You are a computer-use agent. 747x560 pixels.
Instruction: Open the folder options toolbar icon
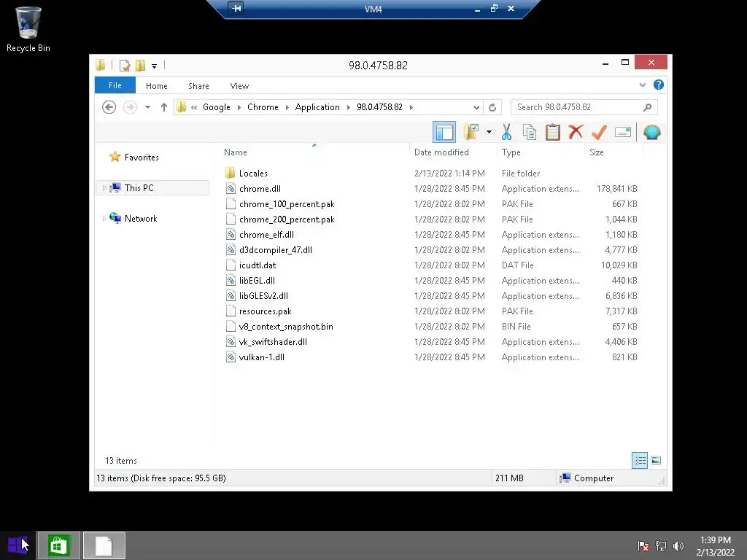(472, 132)
